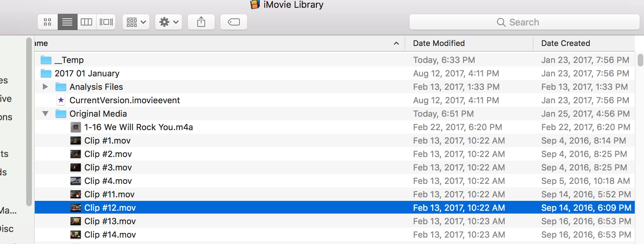This screenshot has height=244, width=644.
Task: Switch to icon view
Action: (47, 22)
